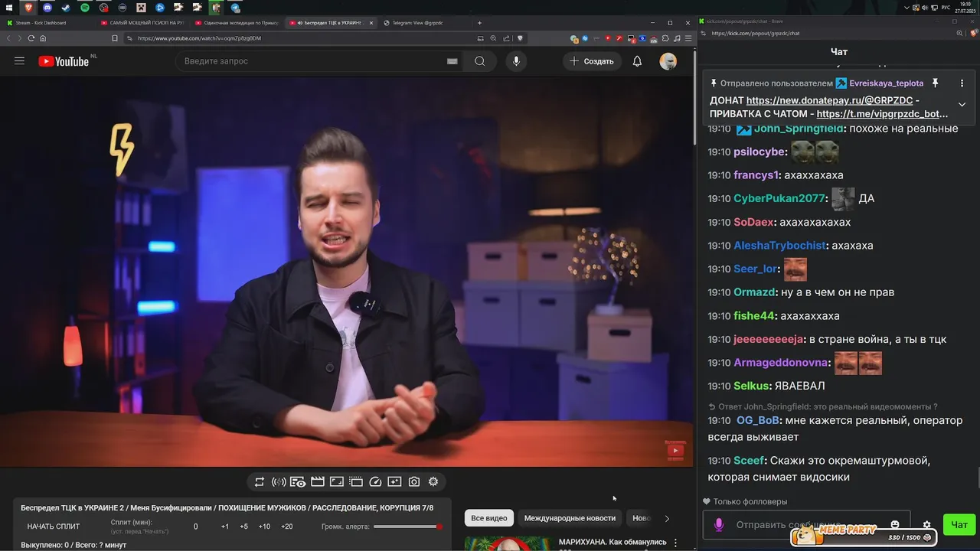Switch to the САМЫЙ МОЩНЫЙ ПСИОП tab
The height and width of the screenshot is (551, 980).
[x=141, y=23]
